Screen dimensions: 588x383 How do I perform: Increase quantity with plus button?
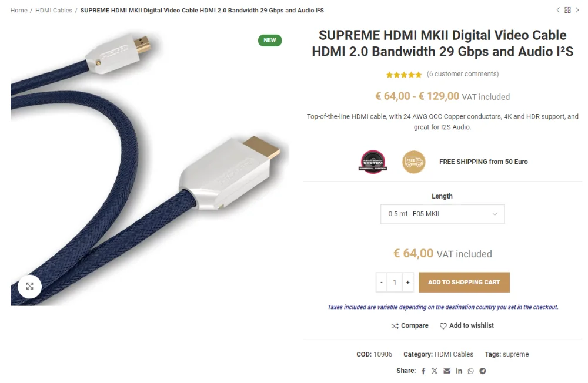tap(407, 283)
